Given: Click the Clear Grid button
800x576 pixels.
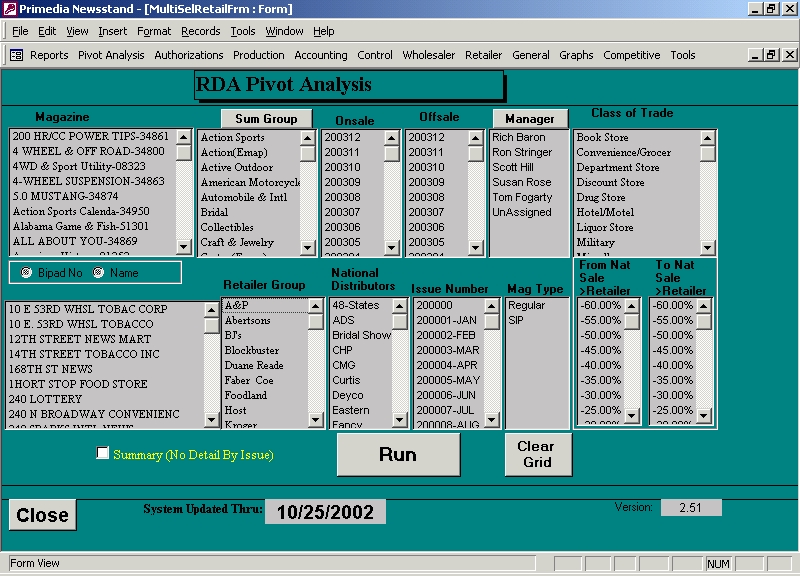Looking at the screenshot, I should point(536,455).
